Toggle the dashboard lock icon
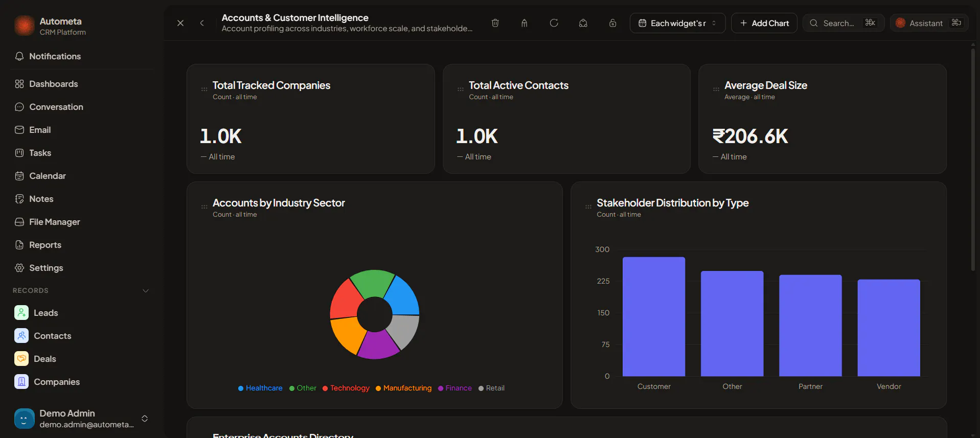The image size is (980, 438). tap(612, 23)
